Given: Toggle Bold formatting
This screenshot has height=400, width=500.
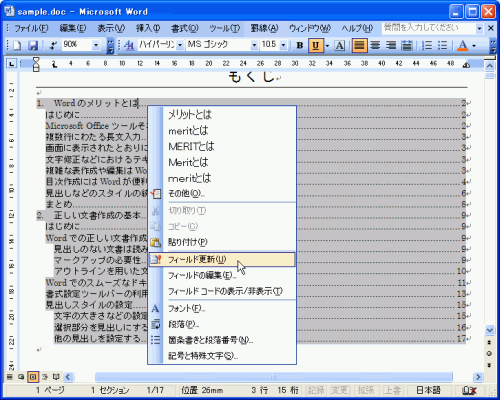Looking at the screenshot, I should coord(300,45).
